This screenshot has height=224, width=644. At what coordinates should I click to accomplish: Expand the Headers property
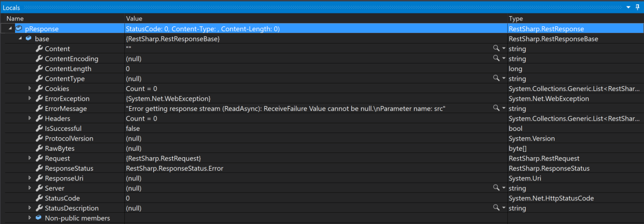tap(30, 118)
